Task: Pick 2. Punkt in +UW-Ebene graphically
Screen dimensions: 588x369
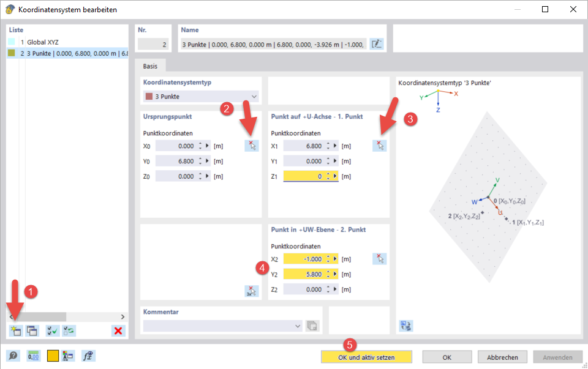Action: [x=380, y=259]
